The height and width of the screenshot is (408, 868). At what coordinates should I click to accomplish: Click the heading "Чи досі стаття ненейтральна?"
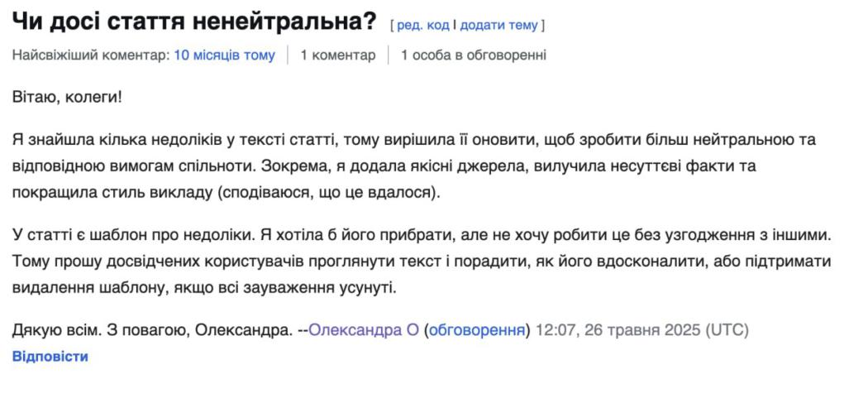click(x=194, y=22)
